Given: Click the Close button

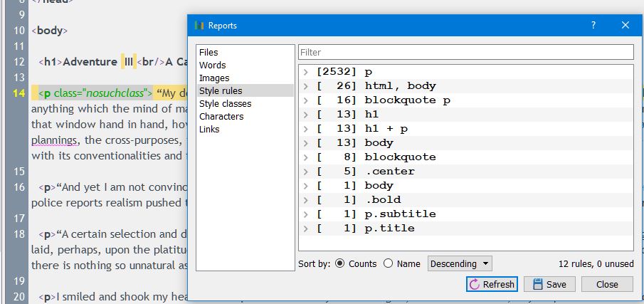Looking at the screenshot, I should tap(607, 284).
